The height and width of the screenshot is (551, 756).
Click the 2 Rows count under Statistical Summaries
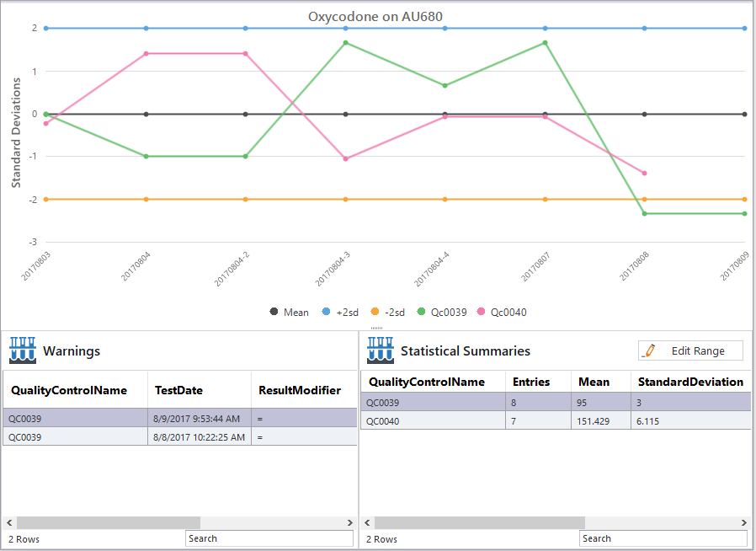point(382,539)
